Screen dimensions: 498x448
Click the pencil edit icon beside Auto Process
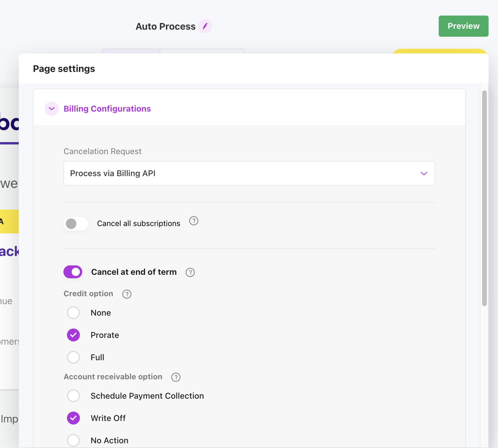click(205, 26)
